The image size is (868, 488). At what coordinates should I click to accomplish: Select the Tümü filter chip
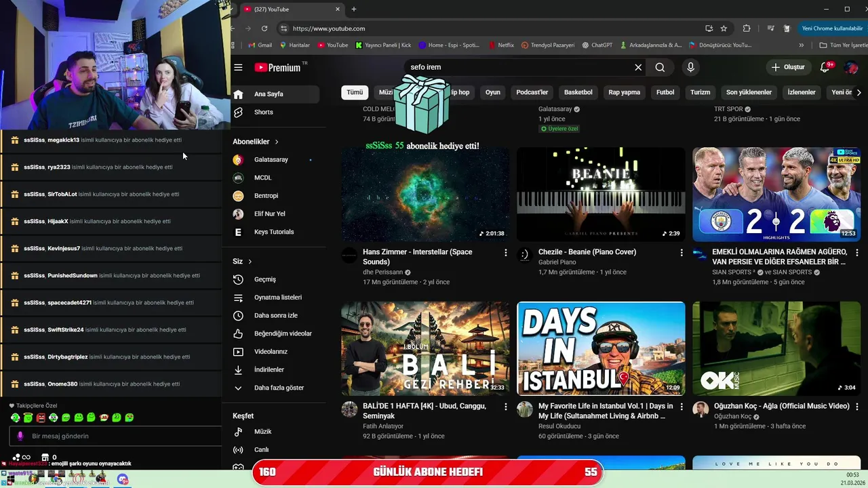(x=355, y=92)
